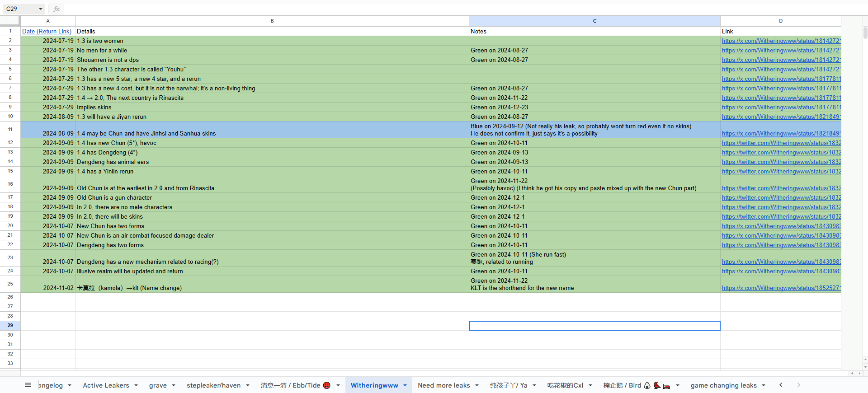Open the game changing leaks tab dropdown
Viewport: 868px width, 393px height.
tap(764, 385)
